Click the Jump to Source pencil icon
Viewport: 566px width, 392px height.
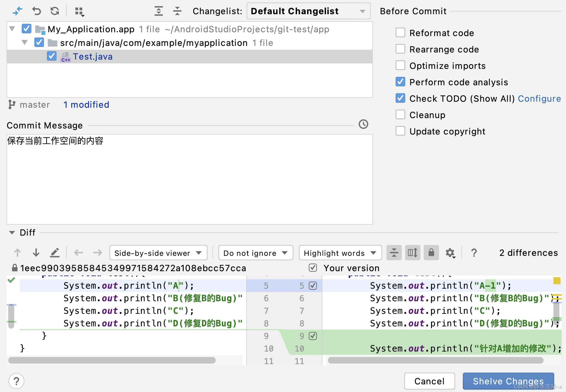(x=55, y=253)
